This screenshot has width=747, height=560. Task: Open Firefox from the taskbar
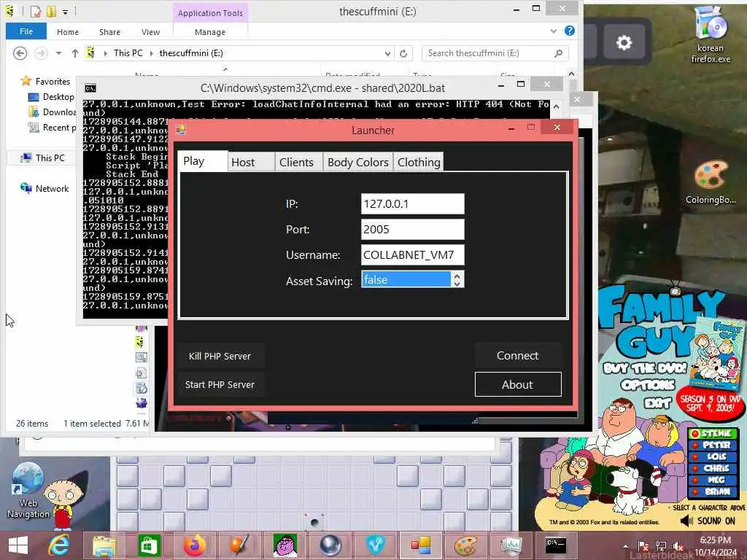[194, 545]
